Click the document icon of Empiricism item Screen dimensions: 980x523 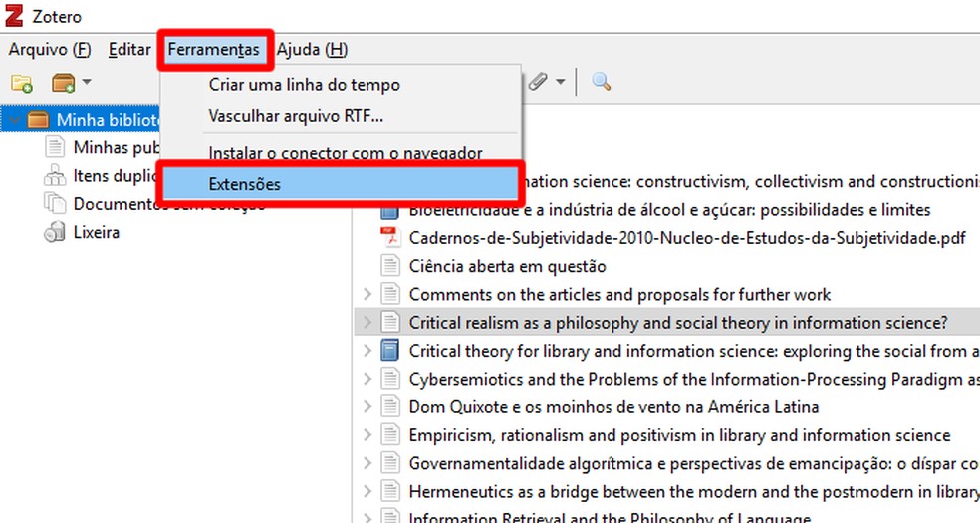390,435
